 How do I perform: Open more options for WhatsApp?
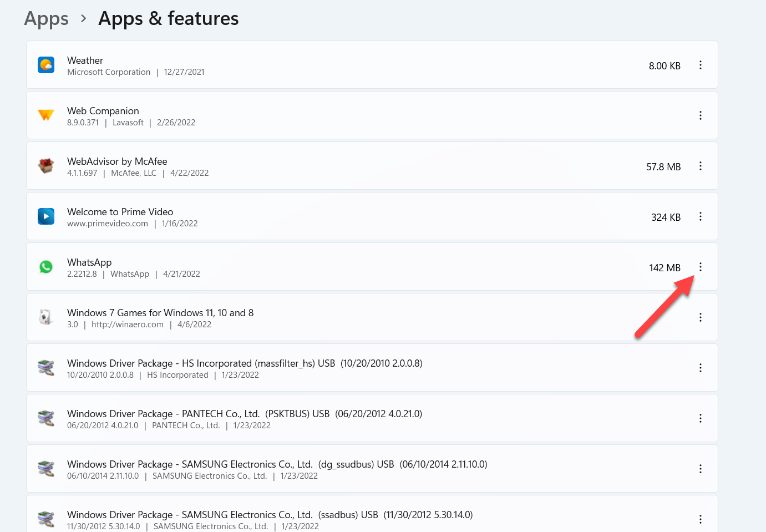point(701,267)
